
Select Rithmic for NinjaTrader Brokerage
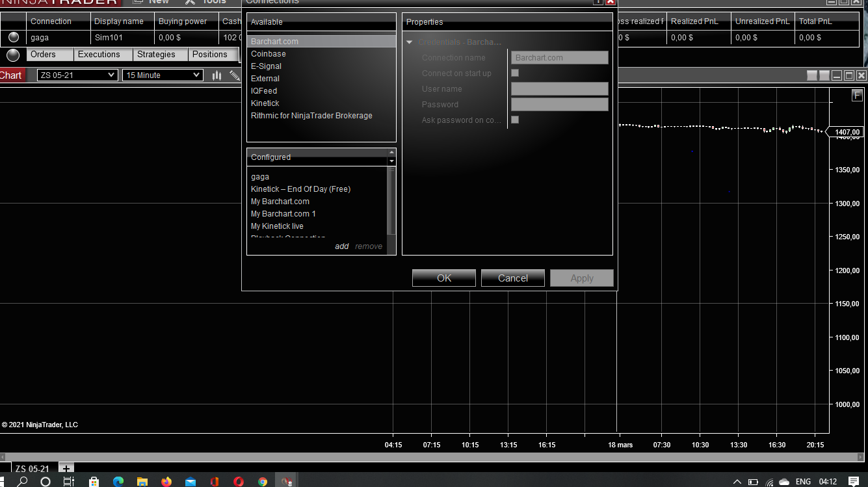tap(321, 116)
